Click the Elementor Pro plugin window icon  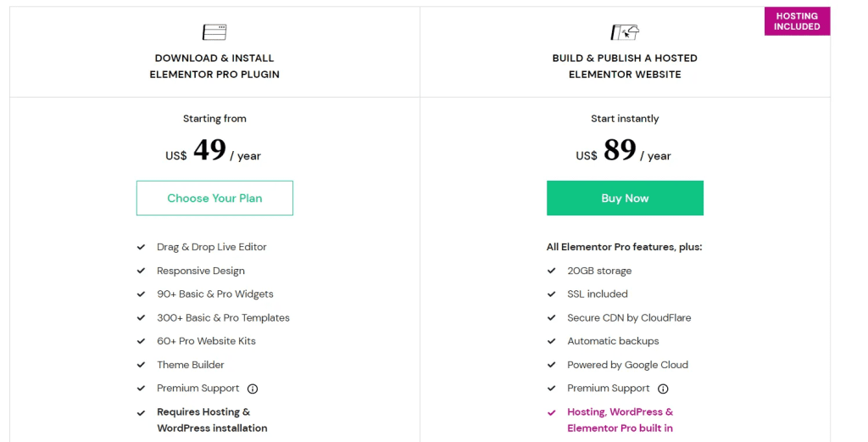pos(214,32)
